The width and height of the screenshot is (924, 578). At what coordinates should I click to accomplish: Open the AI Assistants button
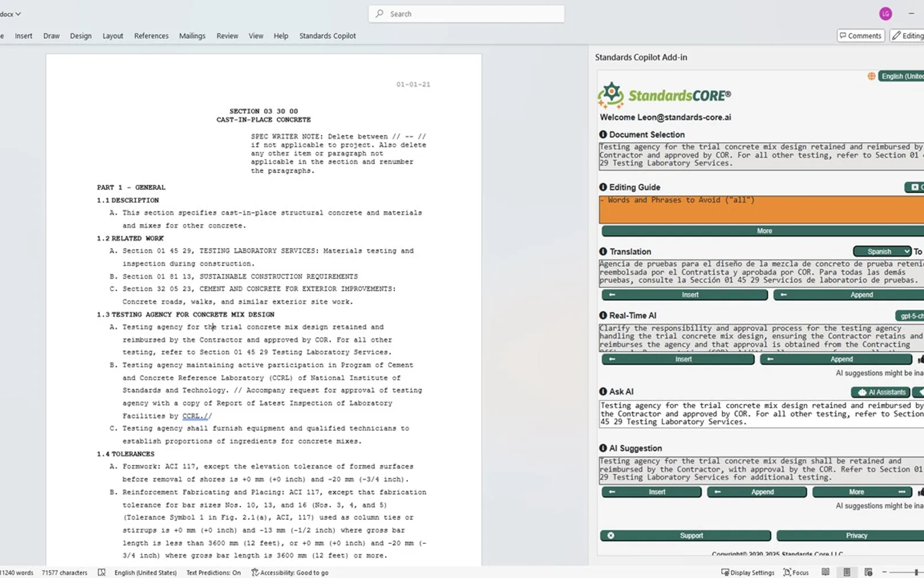point(880,392)
